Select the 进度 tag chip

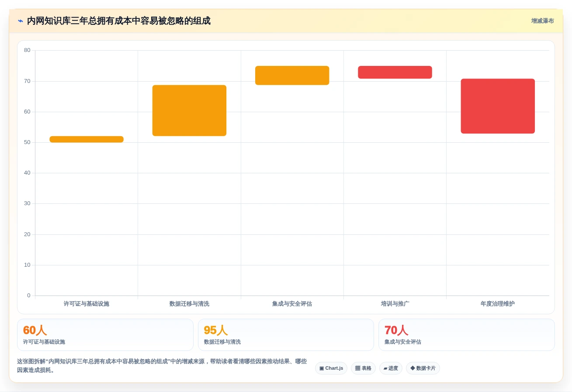(391, 368)
